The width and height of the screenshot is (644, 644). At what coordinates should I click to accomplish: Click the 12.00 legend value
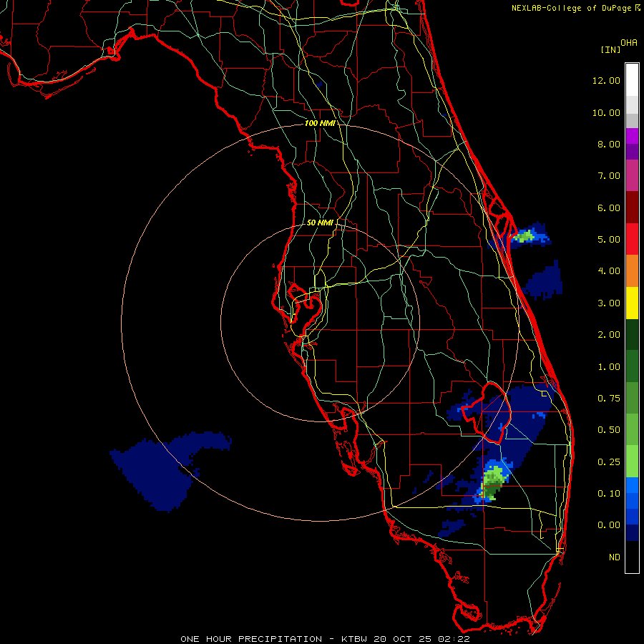(606, 80)
